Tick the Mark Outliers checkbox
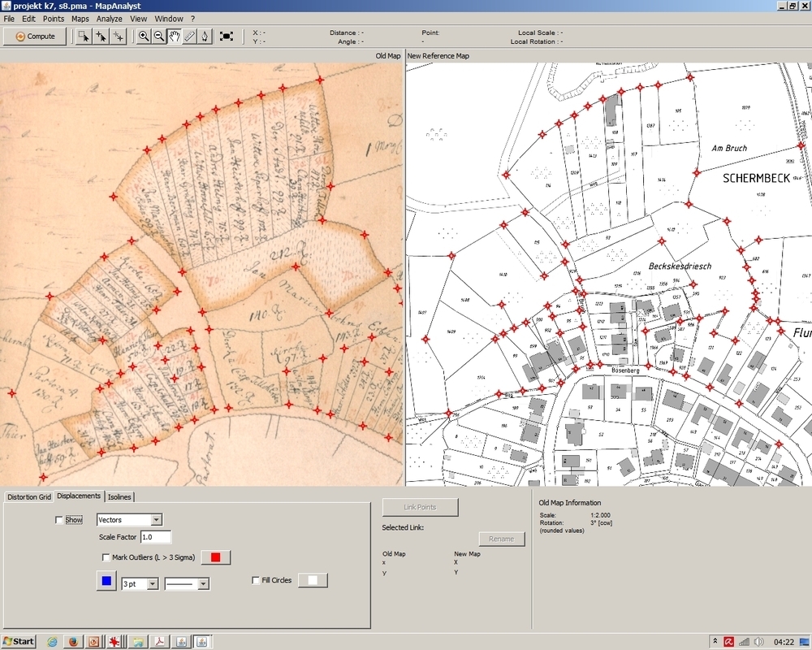 [x=106, y=557]
